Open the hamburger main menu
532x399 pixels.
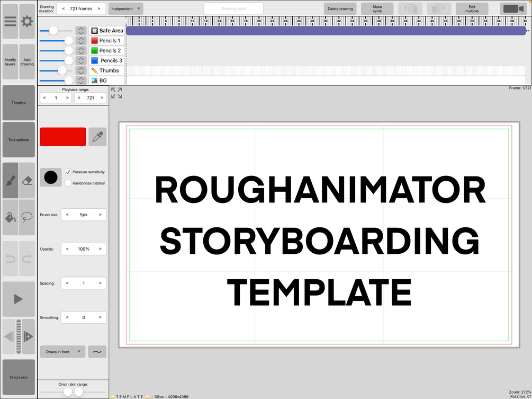point(10,21)
